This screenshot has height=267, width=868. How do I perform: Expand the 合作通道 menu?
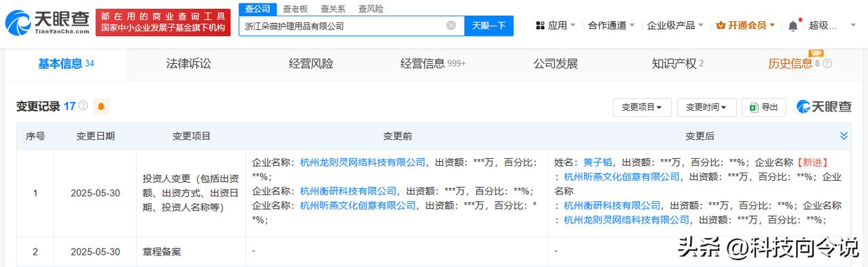click(611, 26)
